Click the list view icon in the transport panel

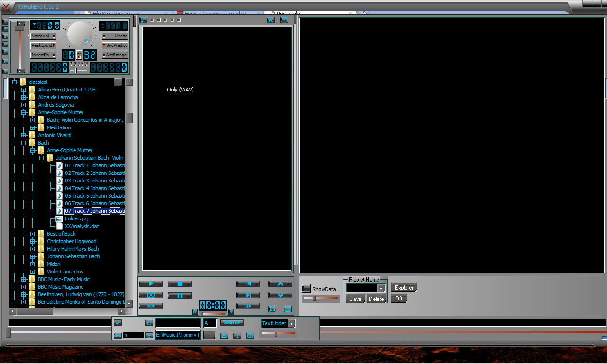(287, 309)
